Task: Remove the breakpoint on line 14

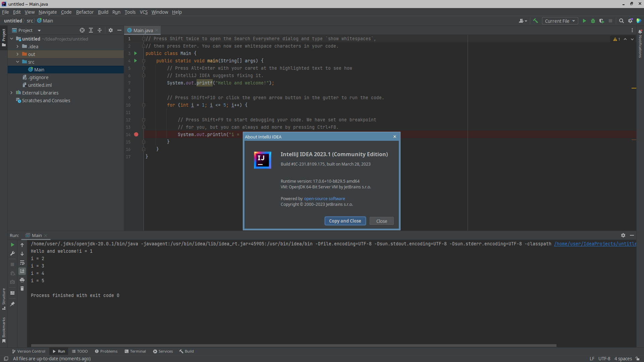Action: (136, 134)
